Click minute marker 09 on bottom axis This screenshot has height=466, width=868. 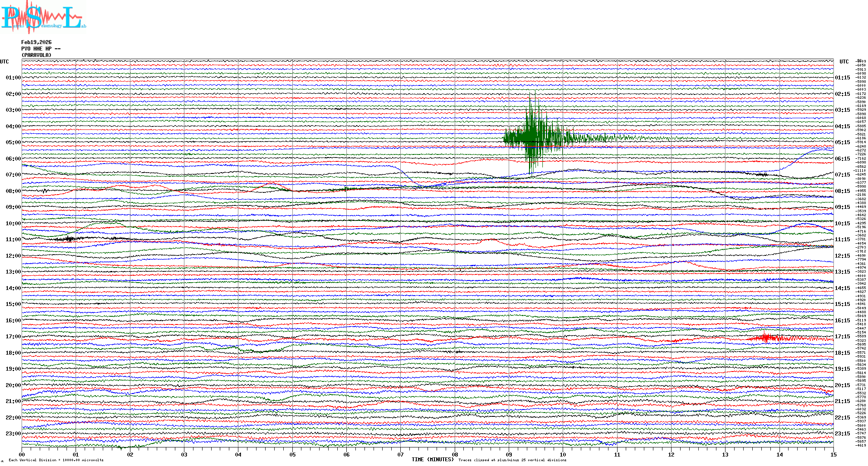509,455
